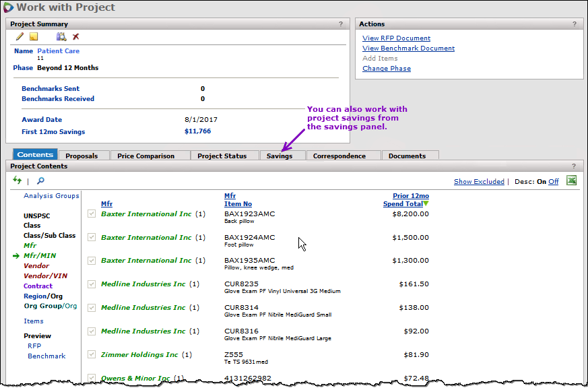
Task: Open the Price Comparison tab
Action: click(145, 156)
